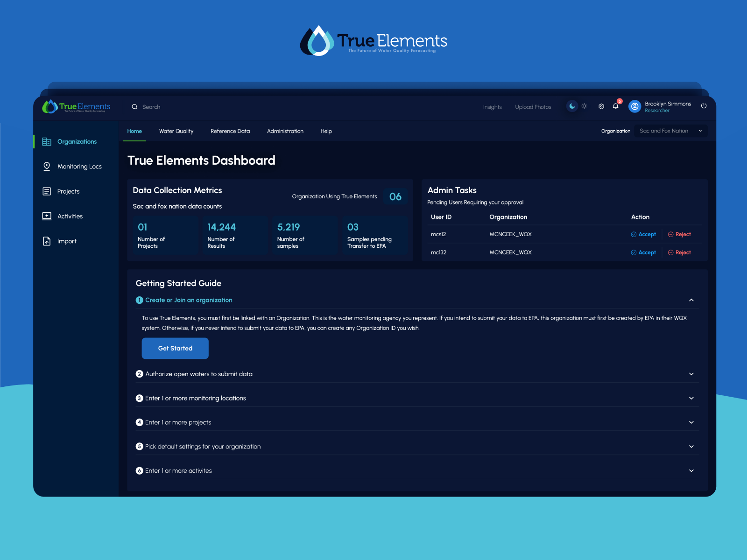Switch to the Water Quality tab
The height and width of the screenshot is (560, 747).
176,131
